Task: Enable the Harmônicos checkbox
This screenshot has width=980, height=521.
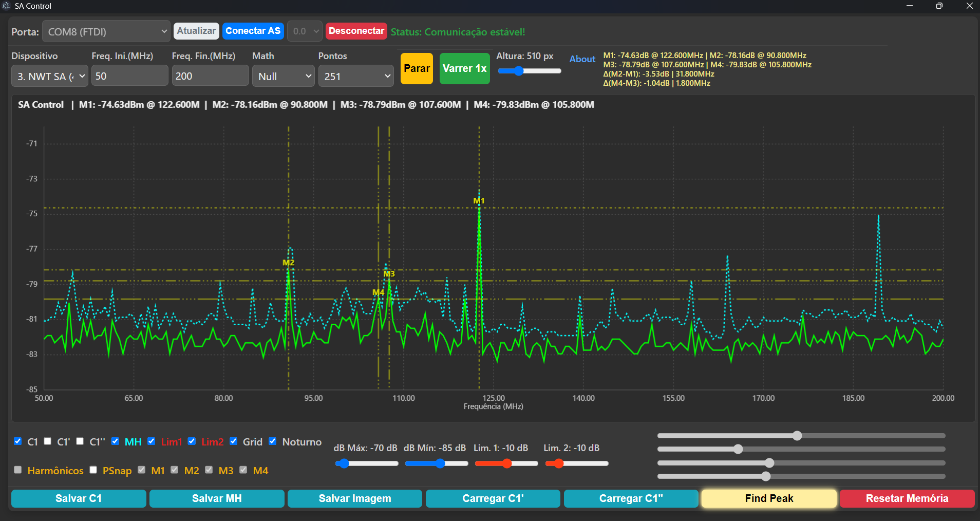Action: pyautogui.click(x=18, y=470)
